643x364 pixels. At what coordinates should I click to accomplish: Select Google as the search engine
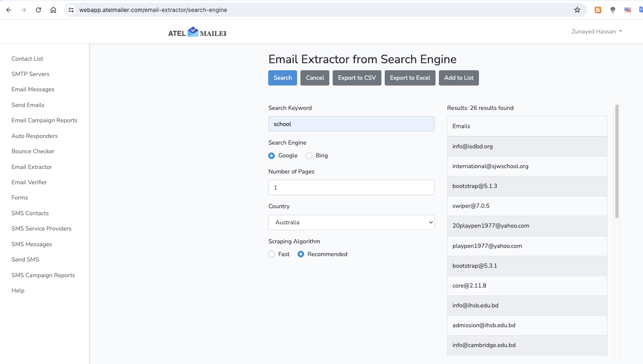[x=271, y=156]
